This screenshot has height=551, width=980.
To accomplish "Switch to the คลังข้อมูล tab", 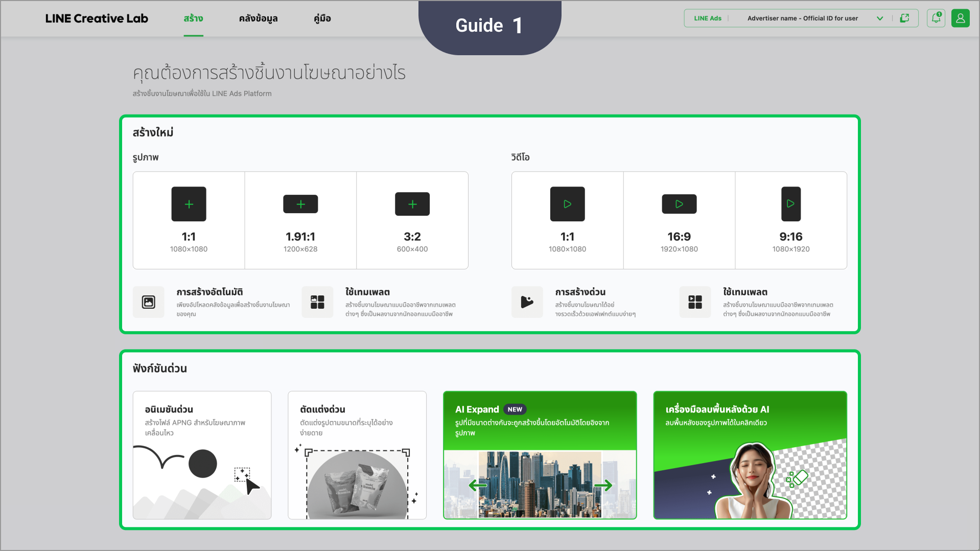I will pyautogui.click(x=258, y=18).
